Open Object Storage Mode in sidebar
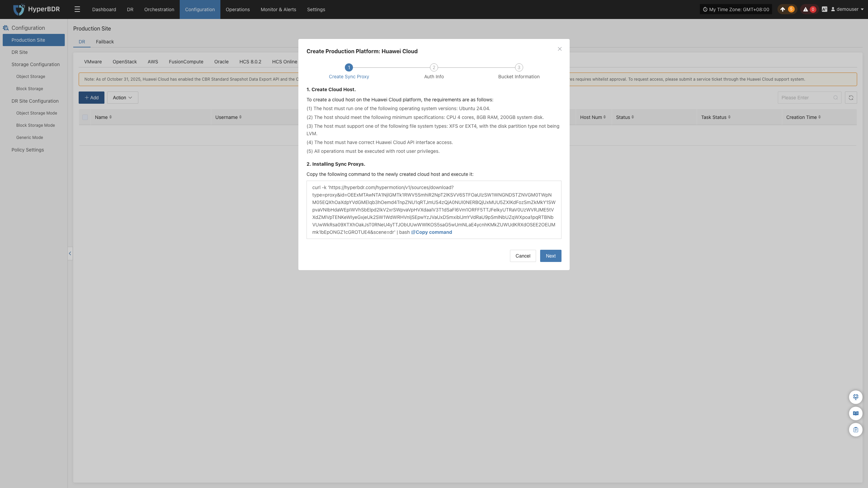This screenshot has width=868, height=488. click(x=34, y=113)
